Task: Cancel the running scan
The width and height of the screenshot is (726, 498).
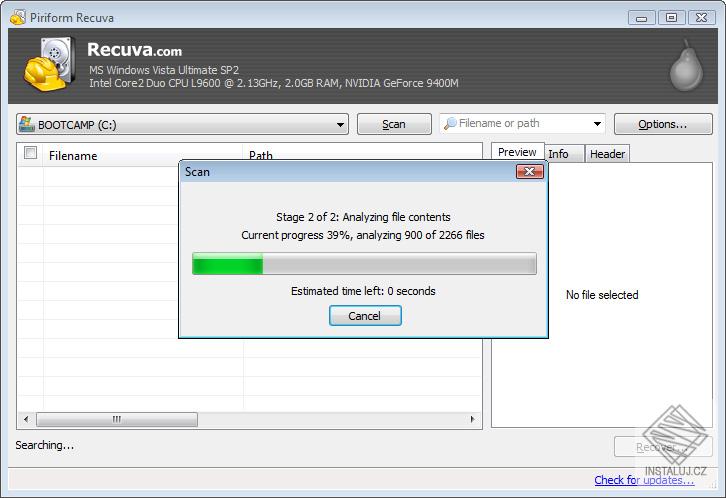Action: click(365, 316)
